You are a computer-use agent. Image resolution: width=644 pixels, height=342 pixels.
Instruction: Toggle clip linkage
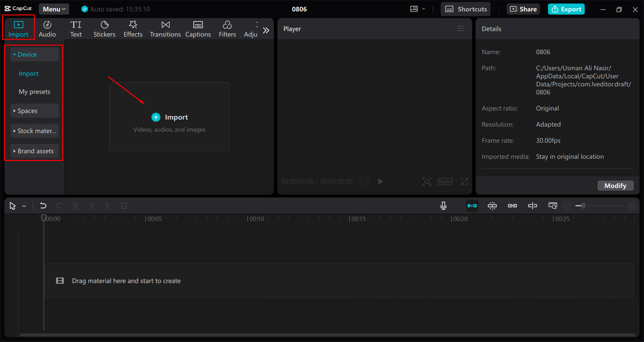(512, 206)
